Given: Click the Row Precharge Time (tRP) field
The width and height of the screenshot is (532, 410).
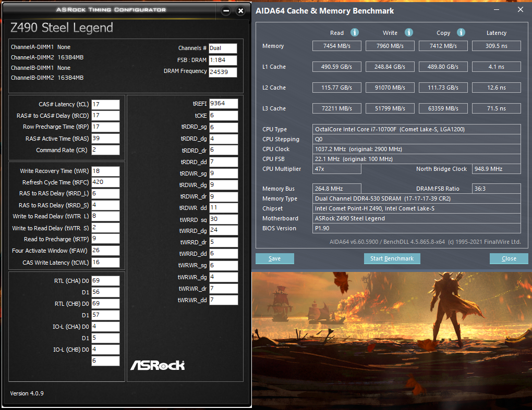Looking at the screenshot, I should click(105, 127).
